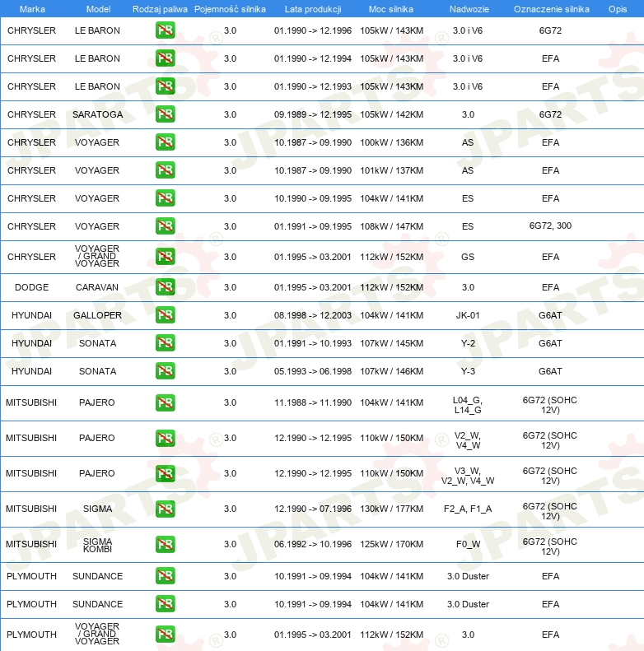The height and width of the screenshot is (651, 644).
Task: Click the power value '100kW / 136KM'
Action: click(391, 142)
